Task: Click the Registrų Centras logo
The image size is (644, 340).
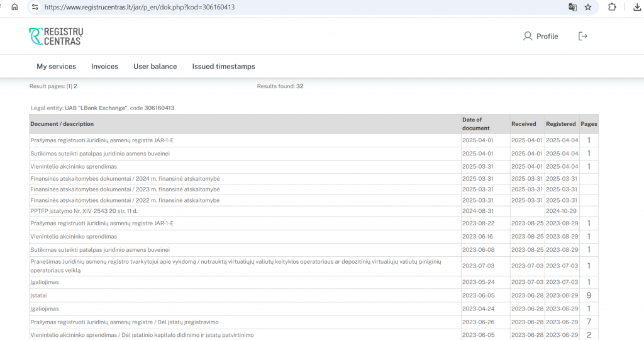Action: pyautogui.click(x=56, y=36)
